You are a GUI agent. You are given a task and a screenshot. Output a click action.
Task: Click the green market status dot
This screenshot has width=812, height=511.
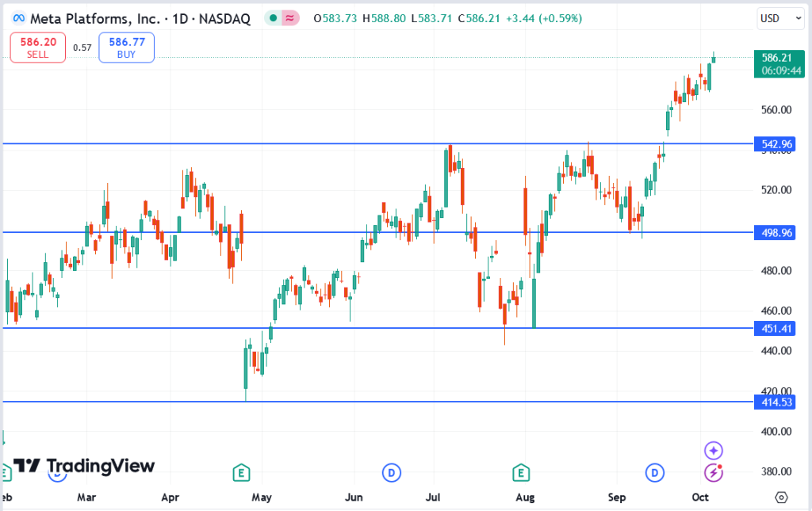pos(273,18)
